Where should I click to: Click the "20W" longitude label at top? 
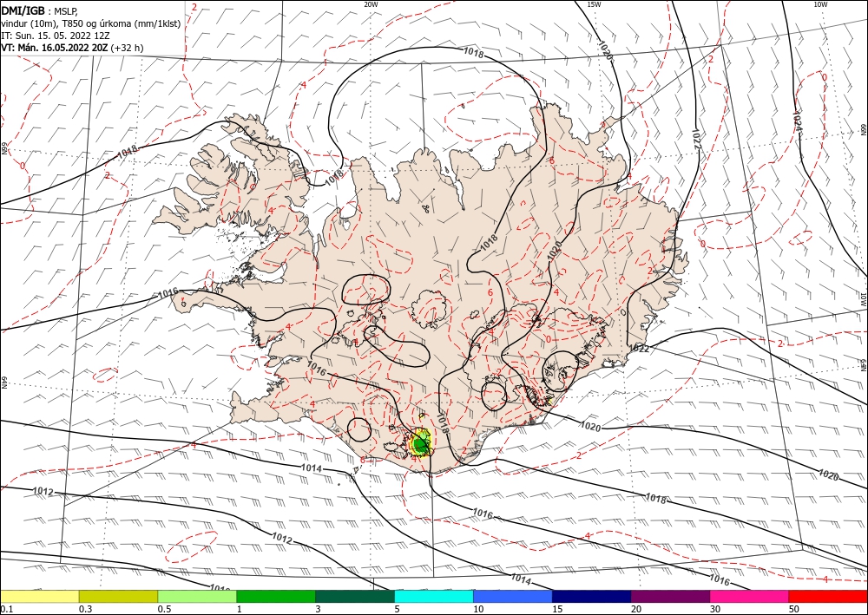point(371,4)
